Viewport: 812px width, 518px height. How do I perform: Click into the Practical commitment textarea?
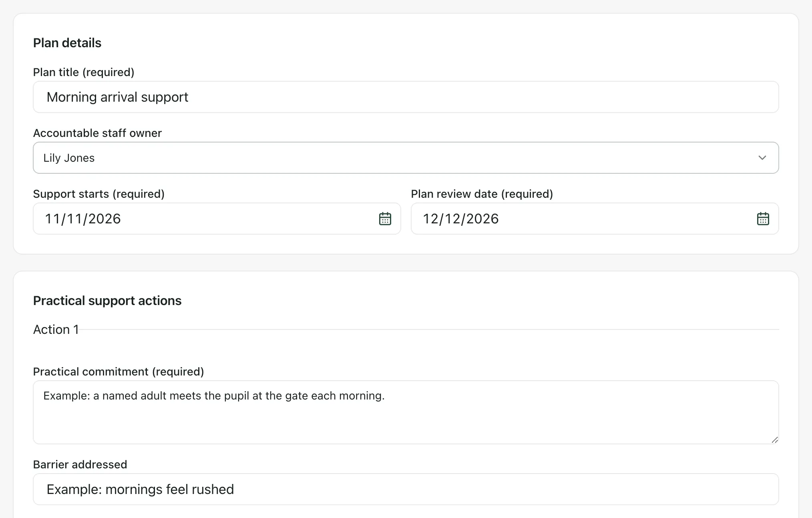[x=406, y=412]
